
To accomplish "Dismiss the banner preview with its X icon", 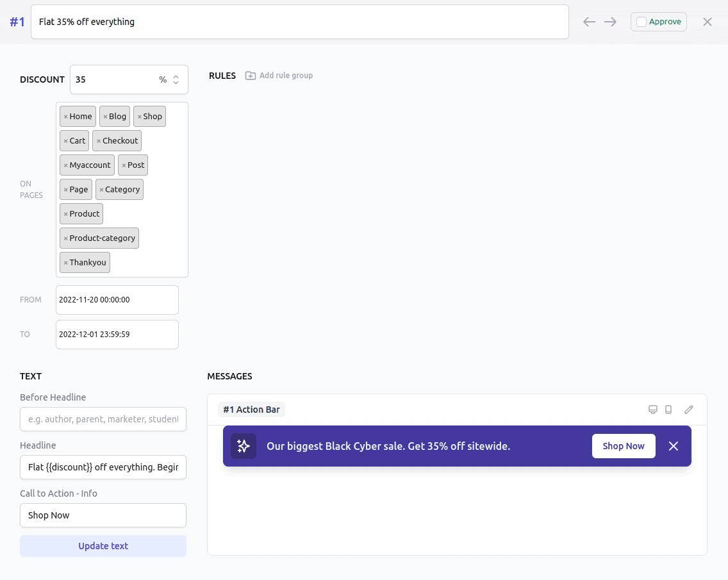I will (674, 446).
